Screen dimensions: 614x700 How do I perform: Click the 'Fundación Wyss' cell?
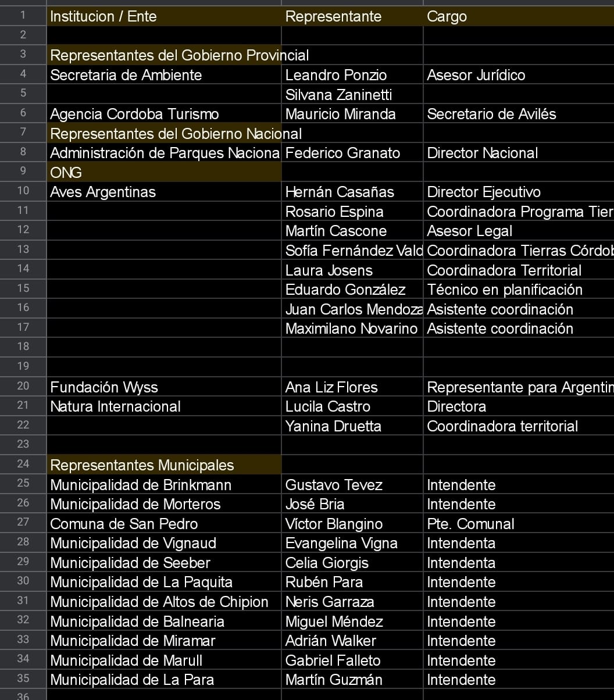click(164, 387)
